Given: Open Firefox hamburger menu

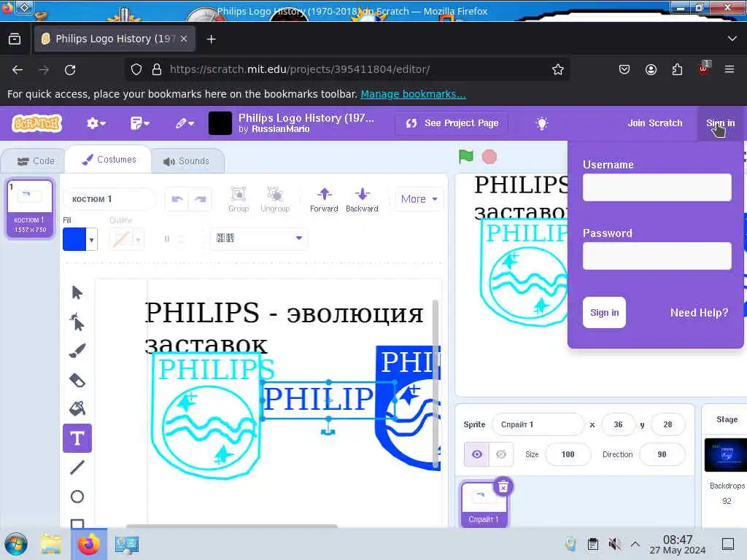Looking at the screenshot, I should [729, 69].
